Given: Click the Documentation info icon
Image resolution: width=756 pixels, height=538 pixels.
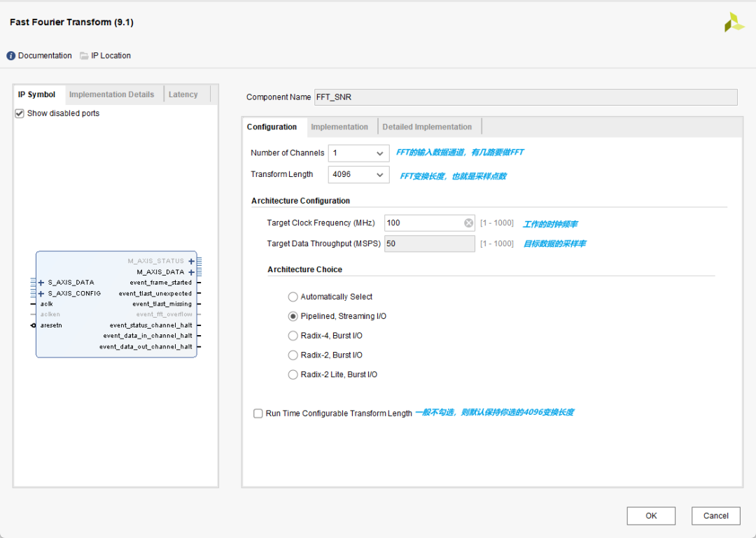Looking at the screenshot, I should coord(11,56).
